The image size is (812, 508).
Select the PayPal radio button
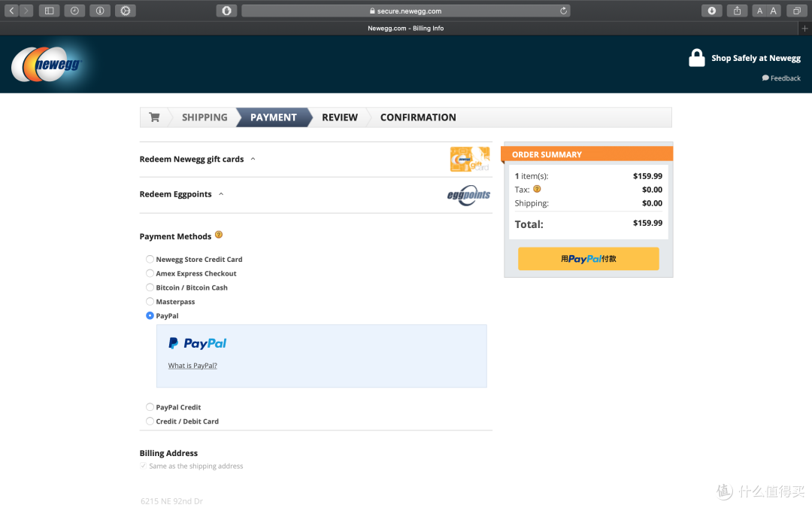point(150,315)
